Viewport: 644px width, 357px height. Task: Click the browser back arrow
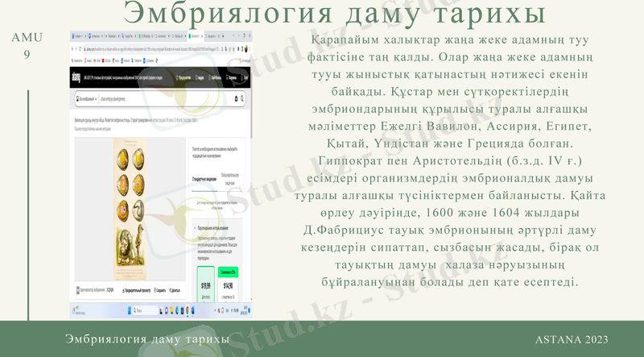pos(73,48)
